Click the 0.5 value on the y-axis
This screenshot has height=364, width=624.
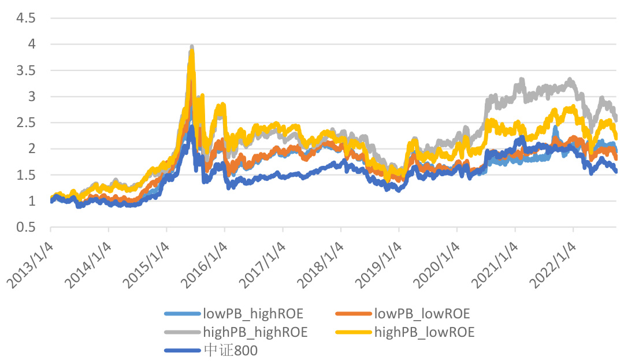click(27, 227)
